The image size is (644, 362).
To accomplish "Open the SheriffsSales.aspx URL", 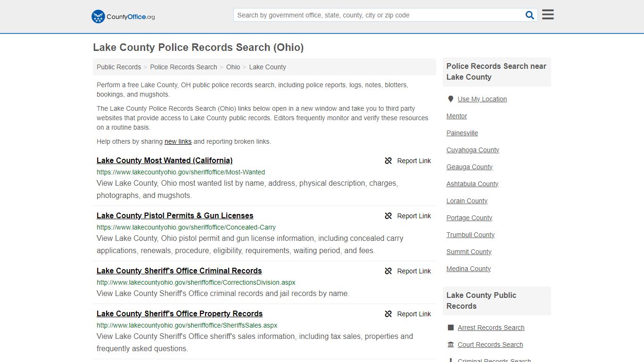I will [x=187, y=325].
